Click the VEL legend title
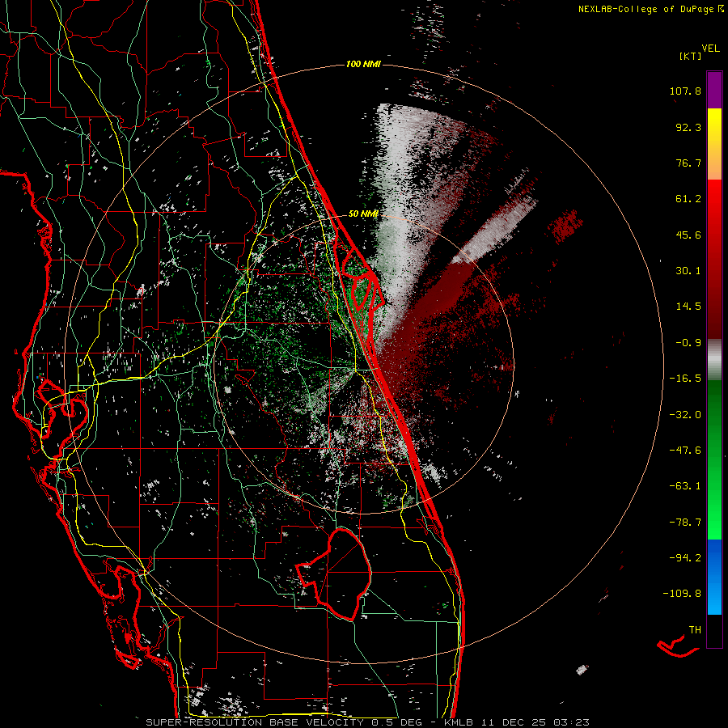Screen dimensions: 728x728 710,49
